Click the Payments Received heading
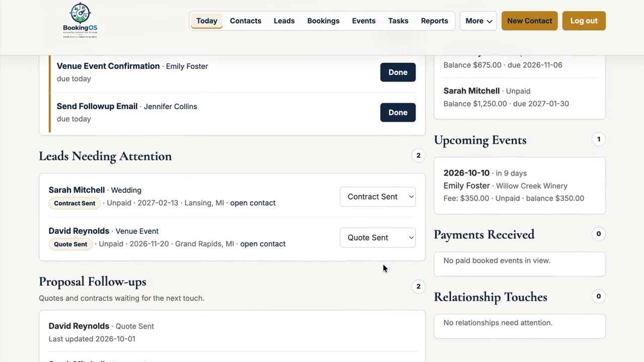The image size is (644, 362). point(484,235)
